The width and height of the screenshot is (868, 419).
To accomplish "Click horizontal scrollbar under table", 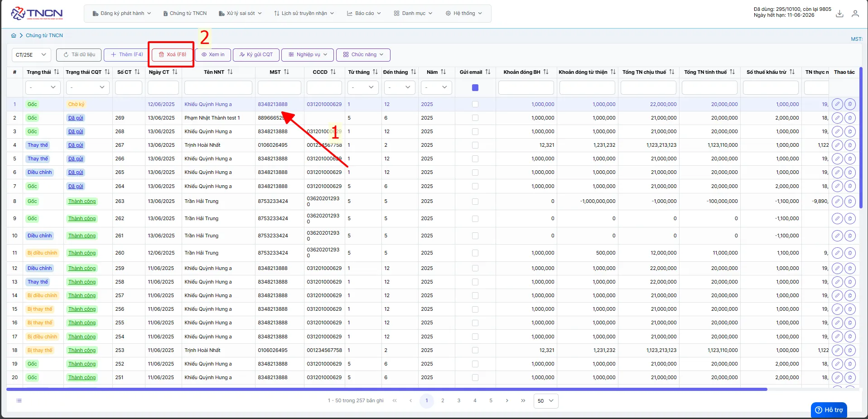I will (x=386, y=389).
